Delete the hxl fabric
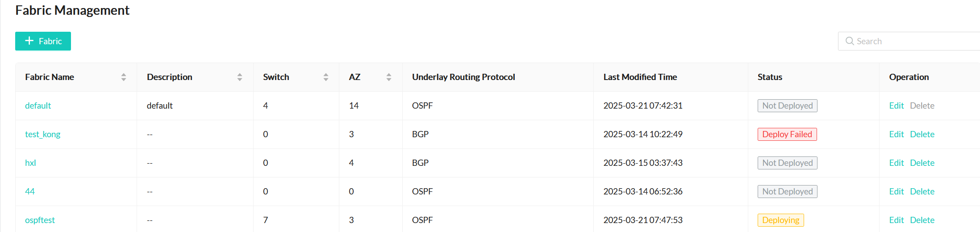The height and width of the screenshot is (232, 980). [x=922, y=163]
